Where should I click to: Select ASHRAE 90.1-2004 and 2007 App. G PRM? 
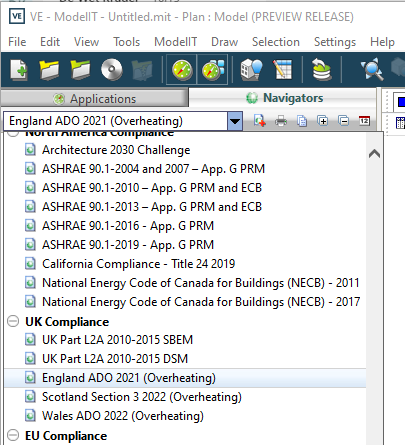click(153, 169)
